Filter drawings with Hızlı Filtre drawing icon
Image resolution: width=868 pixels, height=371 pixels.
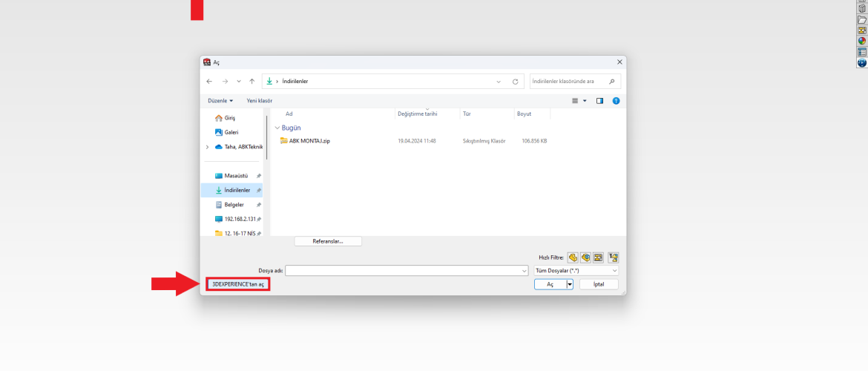click(x=598, y=257)
